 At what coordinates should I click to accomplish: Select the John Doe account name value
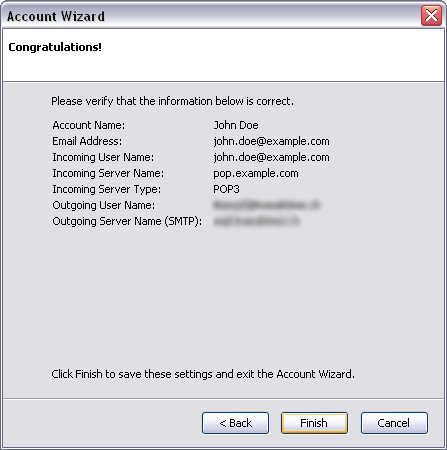click(x=236, y=125)
